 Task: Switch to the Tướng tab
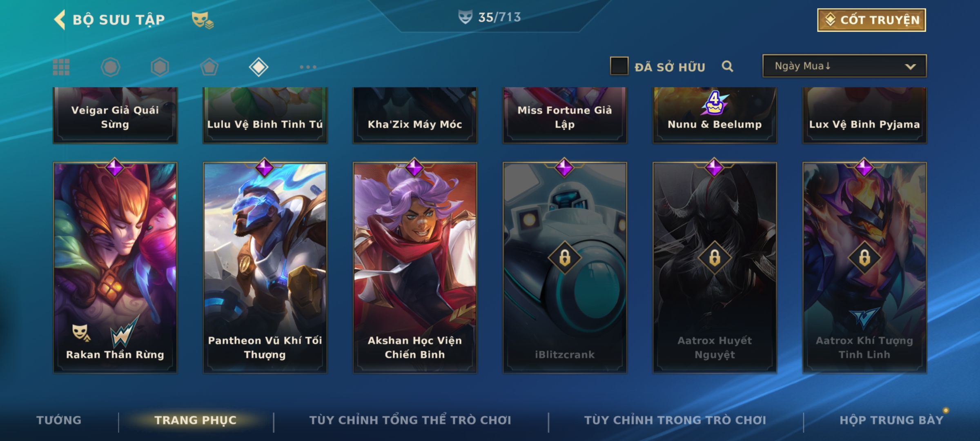59,420
